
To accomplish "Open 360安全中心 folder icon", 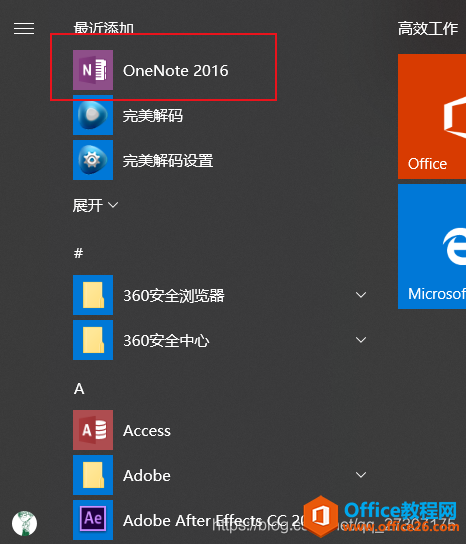I will pos(93,340).
